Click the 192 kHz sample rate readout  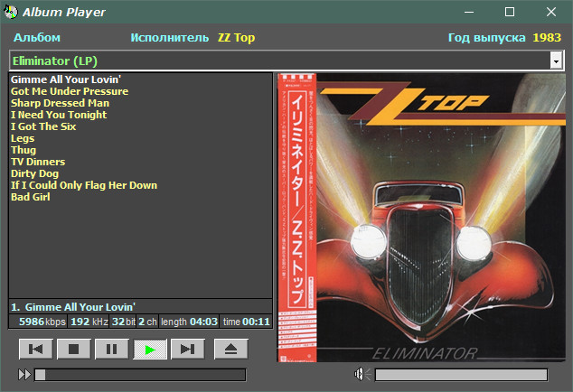(x=89, y=322)
